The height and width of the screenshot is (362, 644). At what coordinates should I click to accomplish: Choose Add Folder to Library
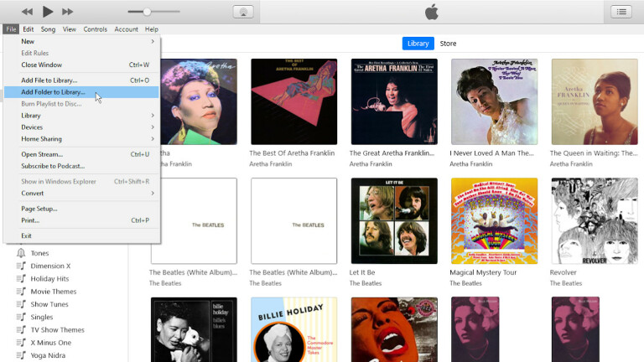pyautogui.click(x=81, y=92)
